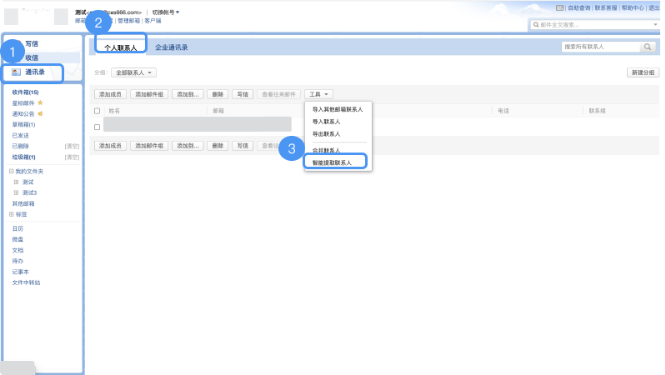
Task: Open 收信 in the sidebar
Action: pyautogui.click(x=32, y=58)
